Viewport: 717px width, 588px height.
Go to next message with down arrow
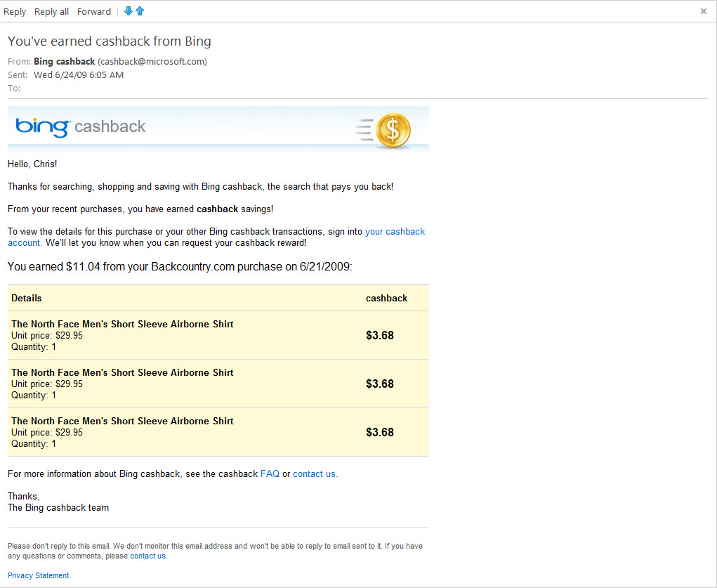click(128, 11)
